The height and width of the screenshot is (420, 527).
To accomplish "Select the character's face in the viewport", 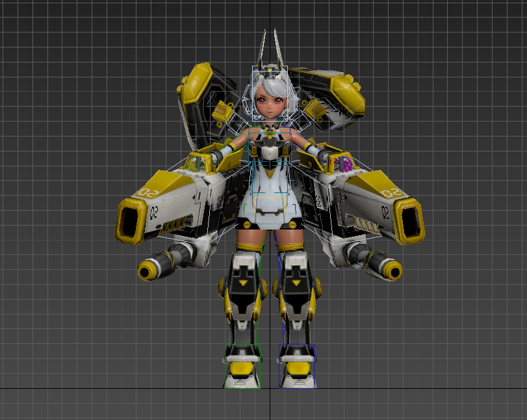I will (x=270, y=104).
